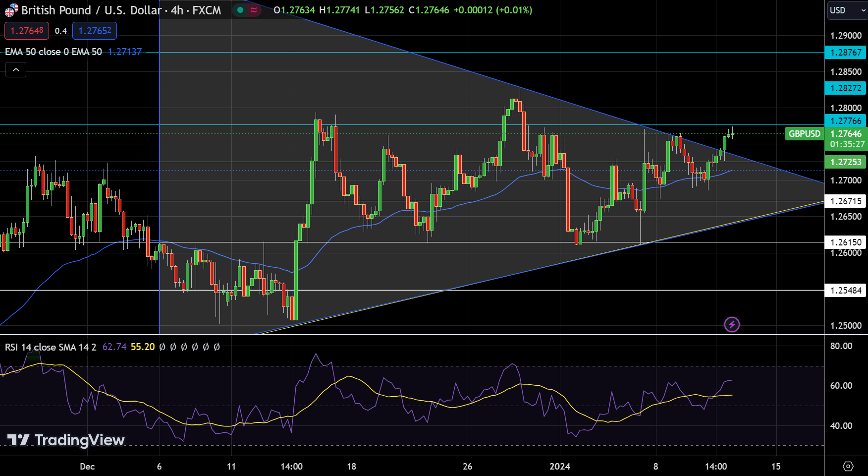
Task: Click the purple lightning bolt icon
Action: click(x=732, y=324)
